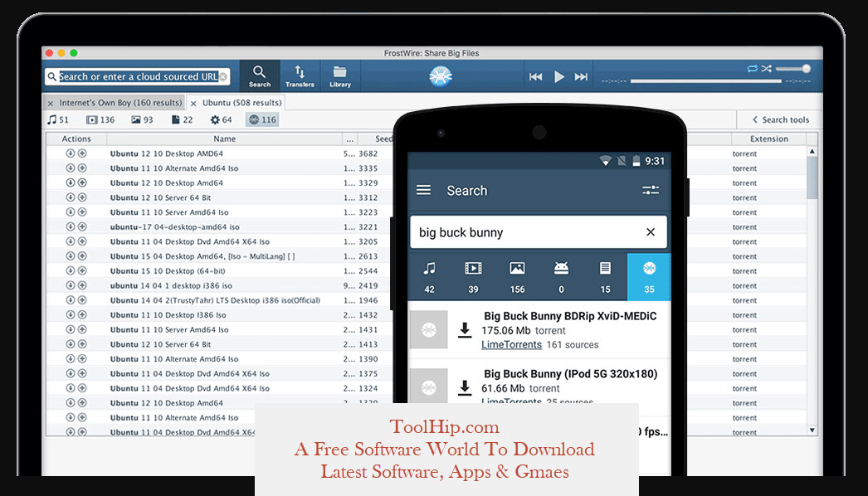Filter by audio results (51)
The image size is (868, 496).
coord(57,119)
